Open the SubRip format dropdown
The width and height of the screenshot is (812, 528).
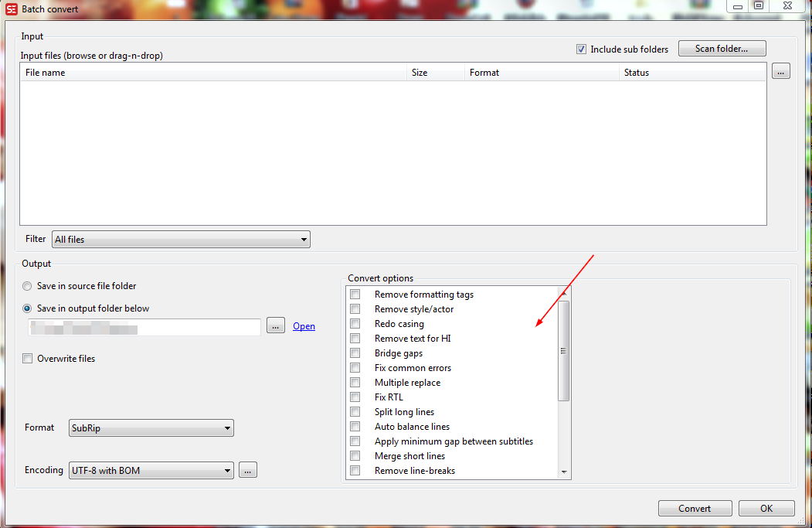(x=227, y=428)
